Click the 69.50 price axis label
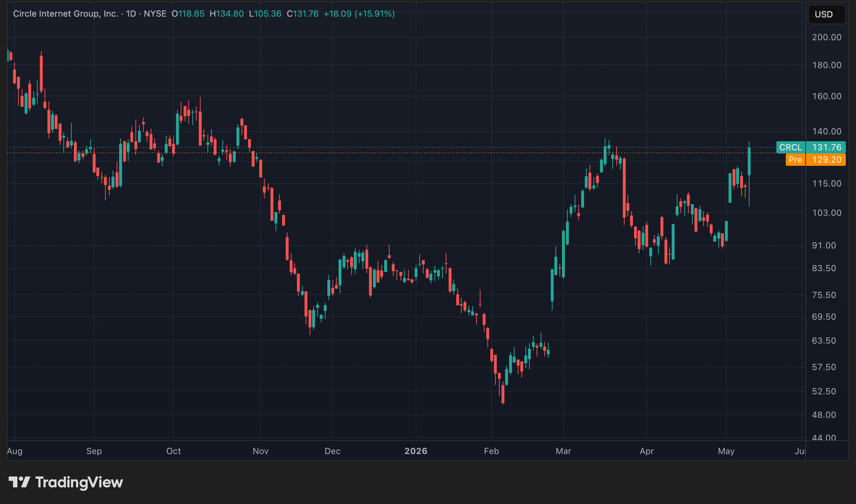 (x=824, y=317)
